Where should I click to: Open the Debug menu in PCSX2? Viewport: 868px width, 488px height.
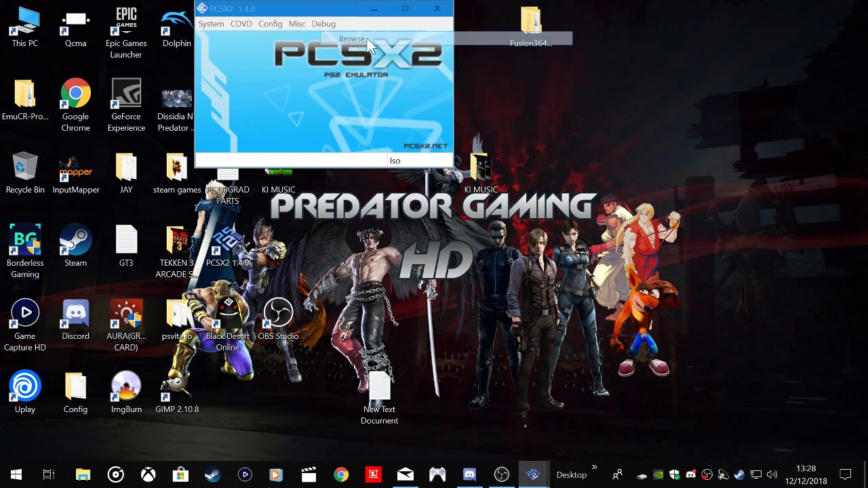click(323, 24)
